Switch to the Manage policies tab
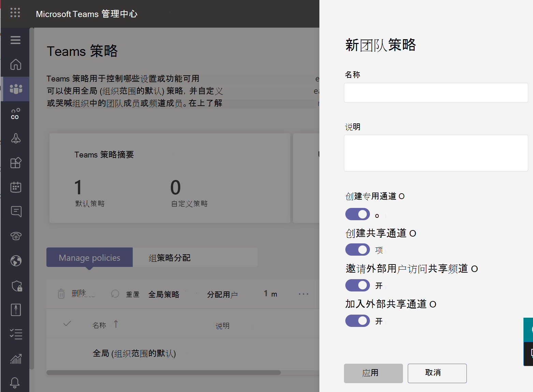 click(89, 257)
